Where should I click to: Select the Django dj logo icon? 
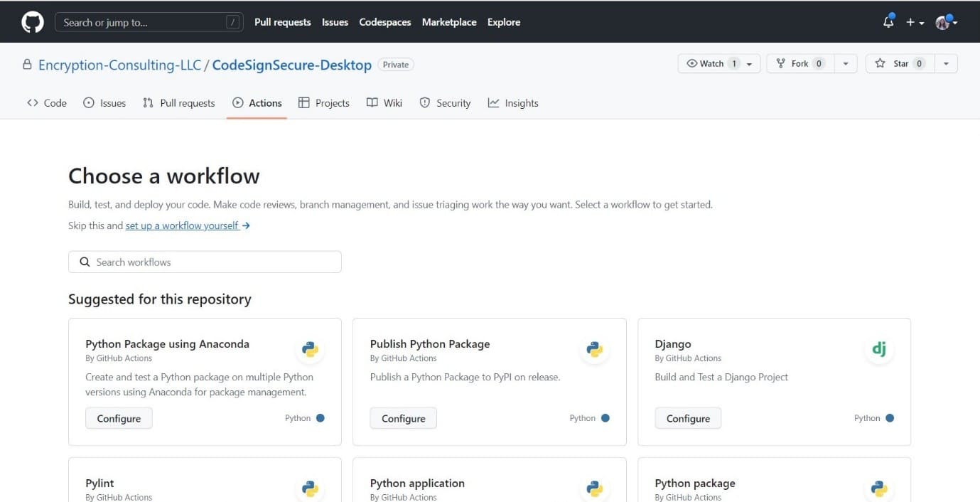coord(879,349)
